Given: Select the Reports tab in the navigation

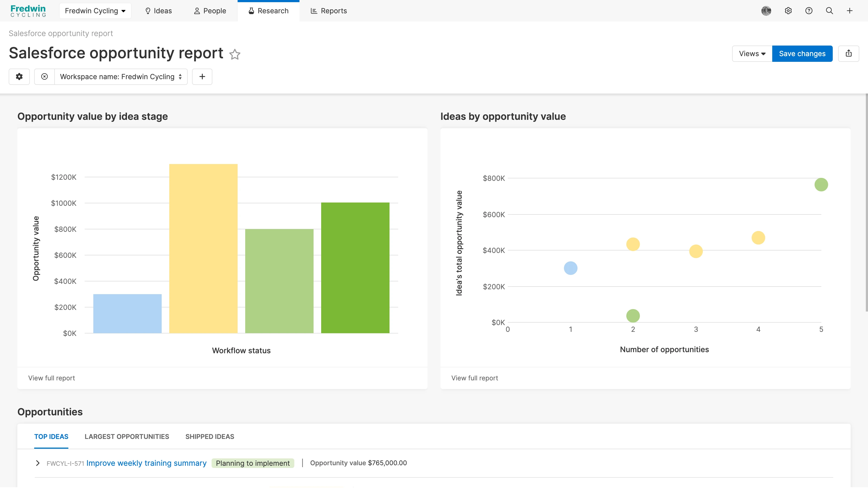Looking at the screenshot, I should click(x=328, y=11).
